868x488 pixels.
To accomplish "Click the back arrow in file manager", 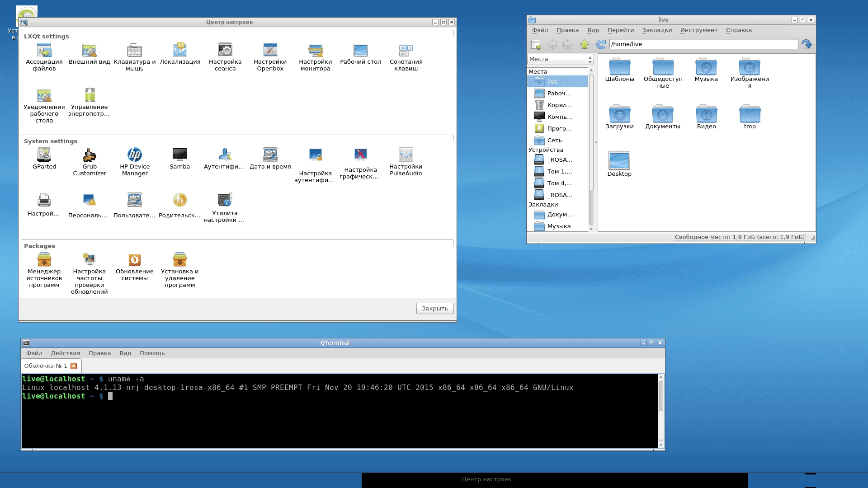I will pyautogui.click(x=552, y=44).
